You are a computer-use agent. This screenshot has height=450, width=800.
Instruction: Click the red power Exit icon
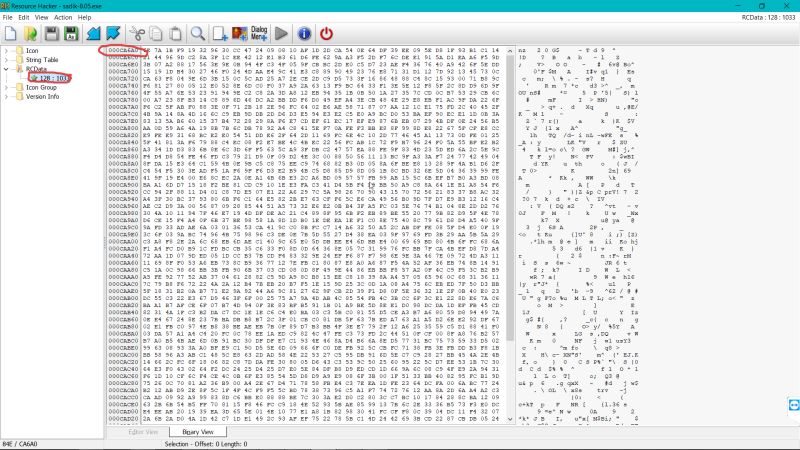coord(327,34)
